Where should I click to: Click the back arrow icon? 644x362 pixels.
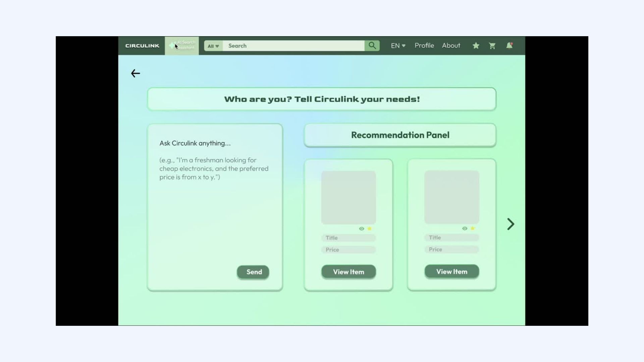[x=135, y=73]
